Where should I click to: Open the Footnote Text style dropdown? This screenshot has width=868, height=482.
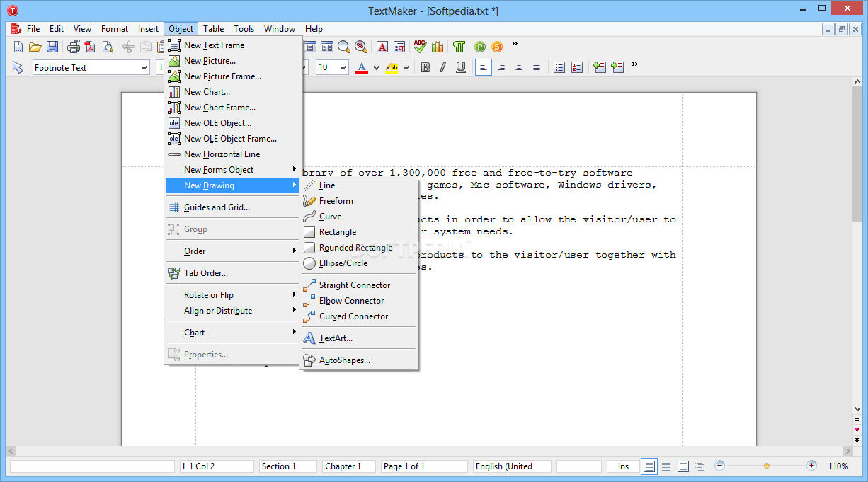(144, 68)
